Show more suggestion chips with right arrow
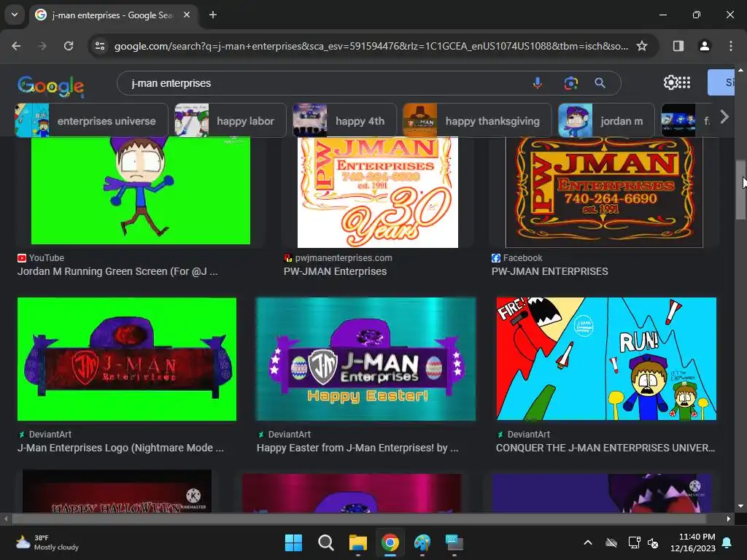Image resolution: width=747 pixels, height=560 pixels. click(x=724, y=117)
